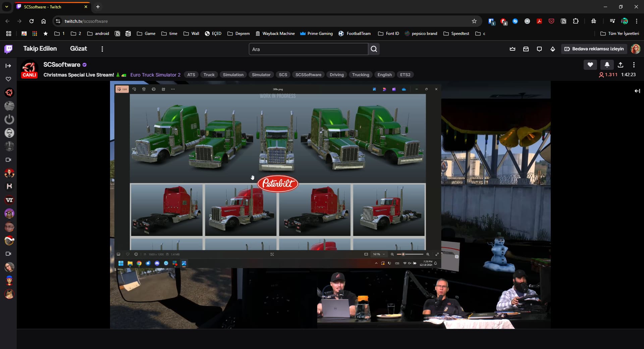Click the Bedava reklamsız izleyin button
This screenshot has width=644, height=349.
[x=594, y=49]
